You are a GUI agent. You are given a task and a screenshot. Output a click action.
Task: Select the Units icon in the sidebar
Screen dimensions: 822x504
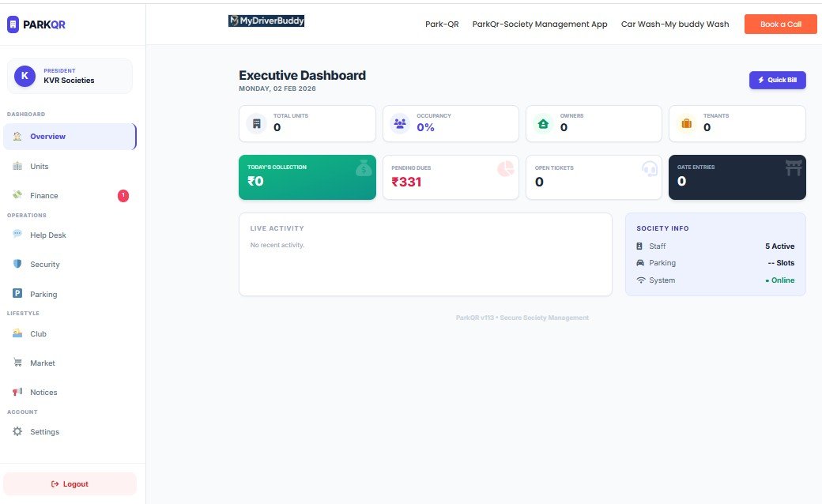pyautogui.click(x=18, y=166)
